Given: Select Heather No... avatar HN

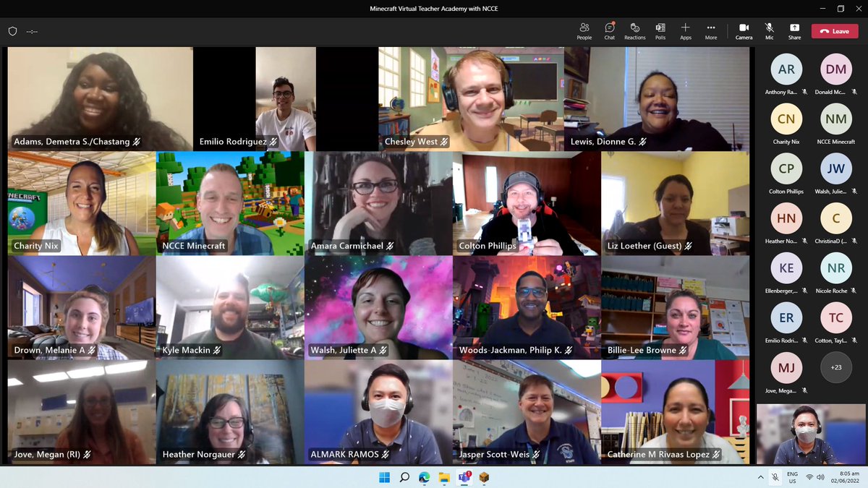Looking at the screenshot, I should pyautogui.click(x=786, y=218).
